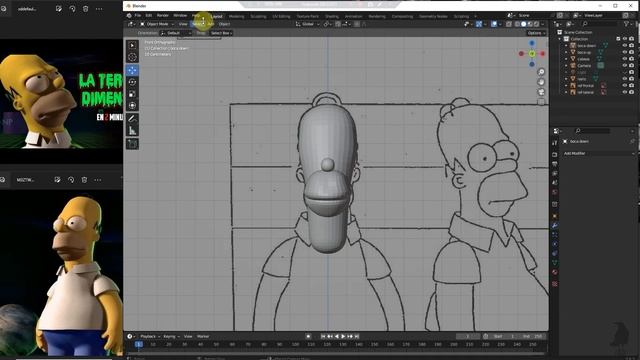Toggle X-ray mode in the viewport header
Screen dimensions: 640x360
coord(509,24)
